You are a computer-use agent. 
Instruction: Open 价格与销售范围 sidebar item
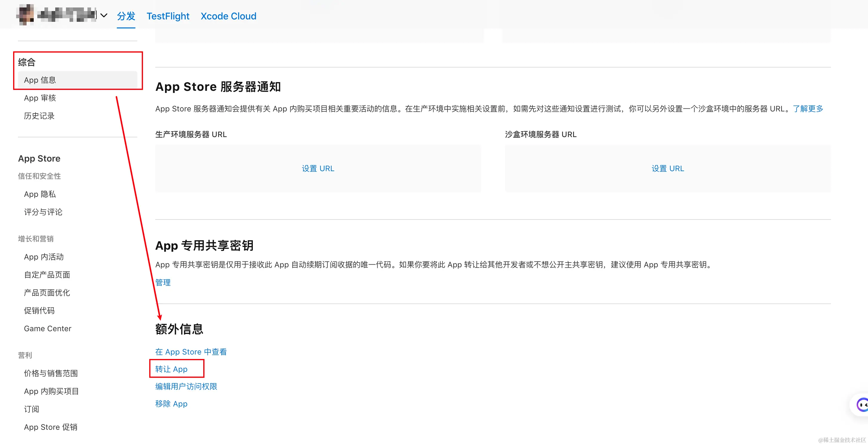click(51, 373)
